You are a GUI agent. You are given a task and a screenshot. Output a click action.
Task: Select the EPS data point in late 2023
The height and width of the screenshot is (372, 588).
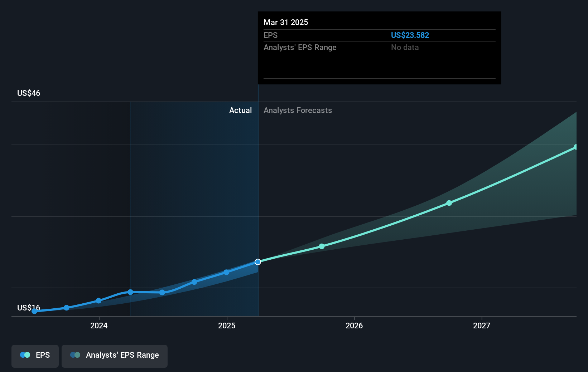pyautogui.click(x=67, y=308)
